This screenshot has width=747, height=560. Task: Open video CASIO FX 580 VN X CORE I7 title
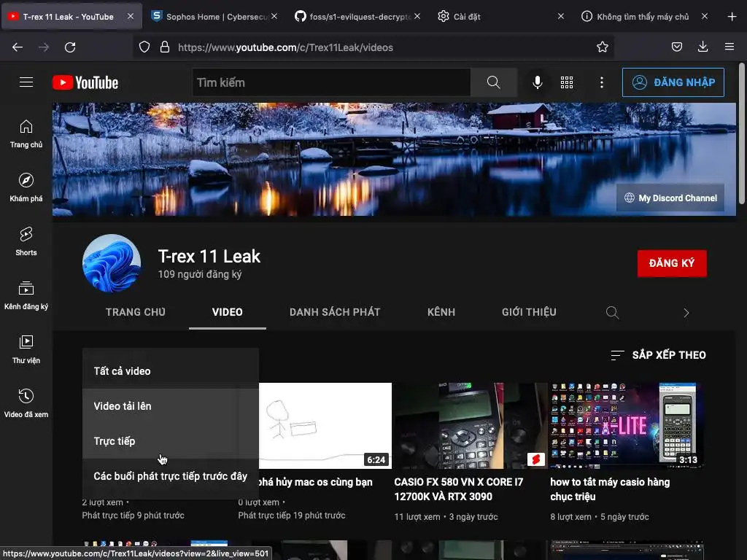(x=458, y=489)
